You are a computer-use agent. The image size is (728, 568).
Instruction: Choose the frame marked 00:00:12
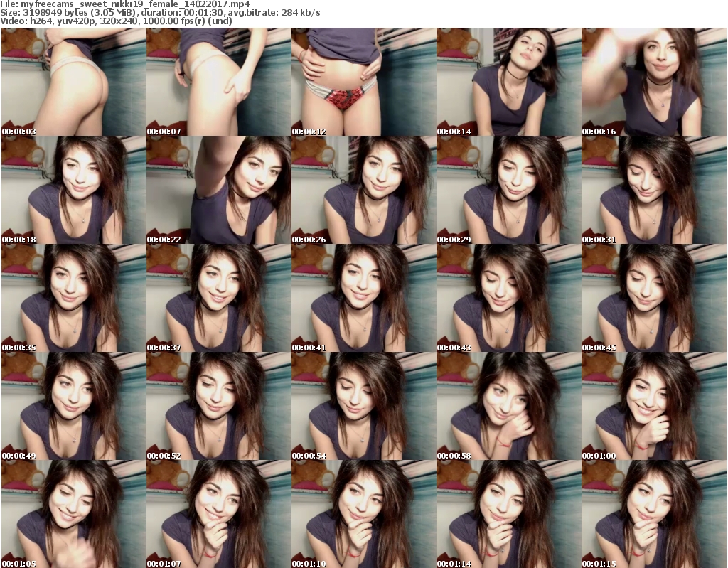(x=363, y=82)
